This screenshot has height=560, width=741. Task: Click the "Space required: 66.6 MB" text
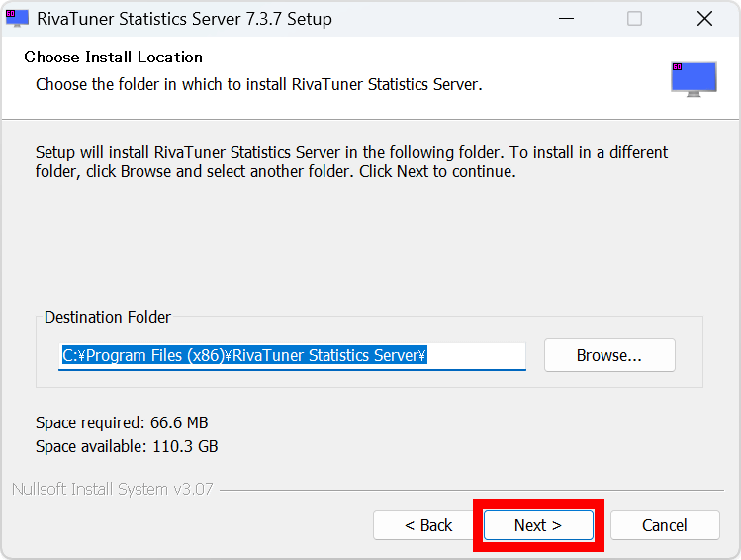click(122, 422)
